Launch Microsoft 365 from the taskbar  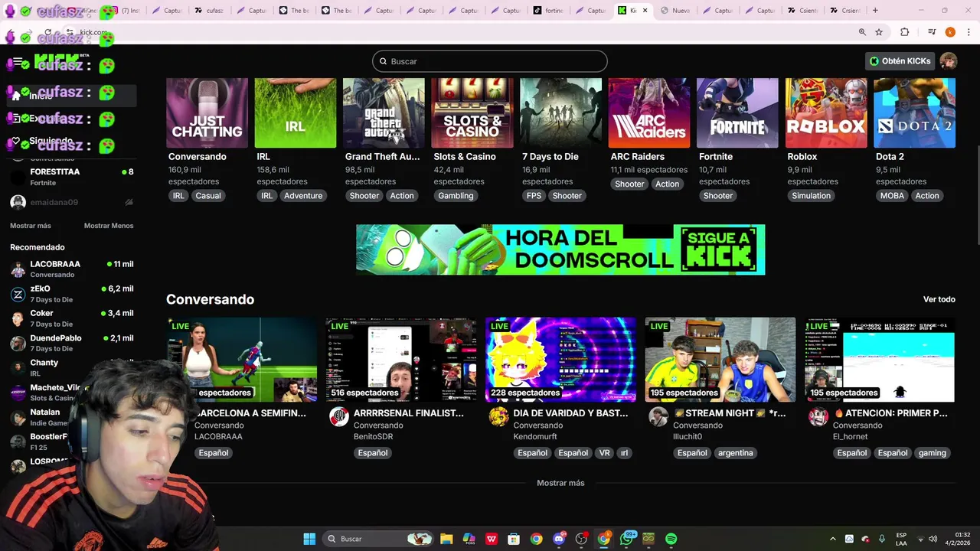(469, 539)
